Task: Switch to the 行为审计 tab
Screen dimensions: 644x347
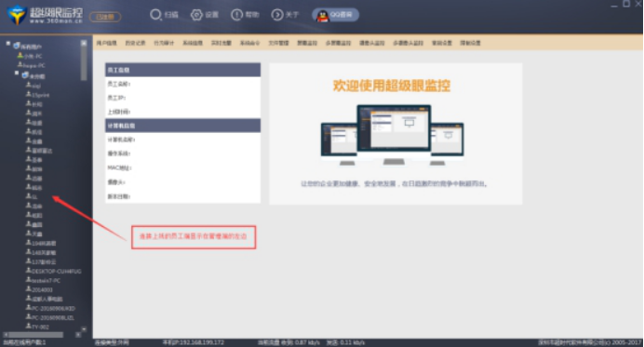Action: 164,43
